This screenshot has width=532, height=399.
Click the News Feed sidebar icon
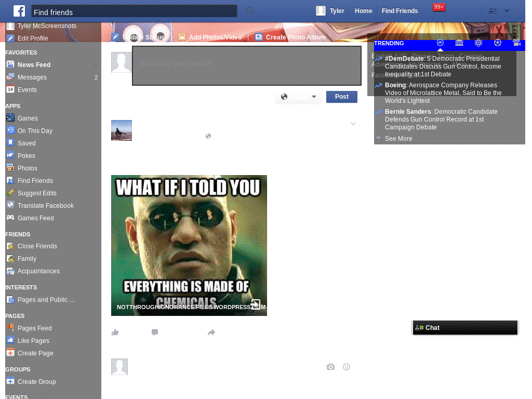coord(10,64)
